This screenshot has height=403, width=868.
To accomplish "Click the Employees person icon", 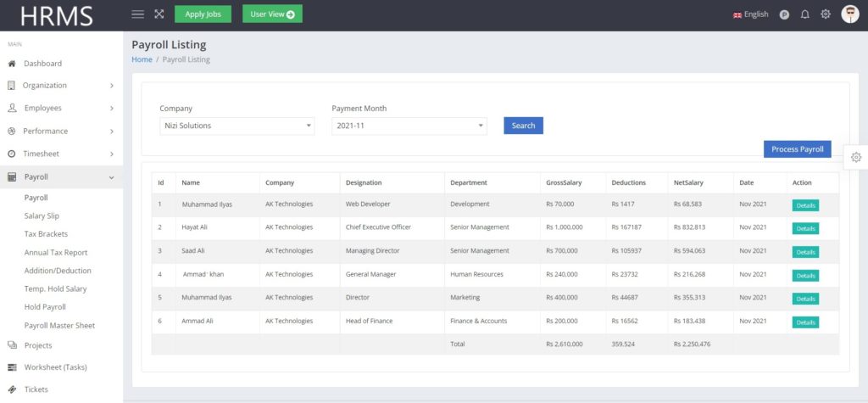I will point(12,108).
